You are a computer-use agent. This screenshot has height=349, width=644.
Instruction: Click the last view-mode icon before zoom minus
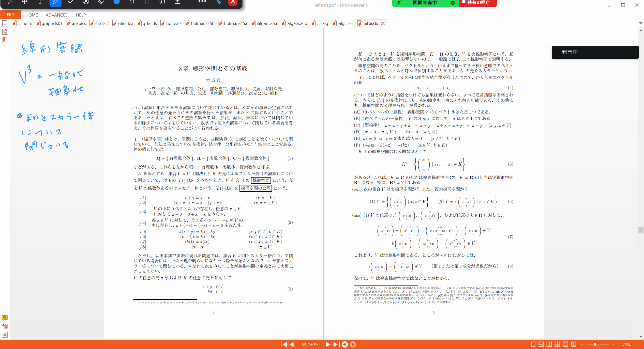(x=574, y=344)
